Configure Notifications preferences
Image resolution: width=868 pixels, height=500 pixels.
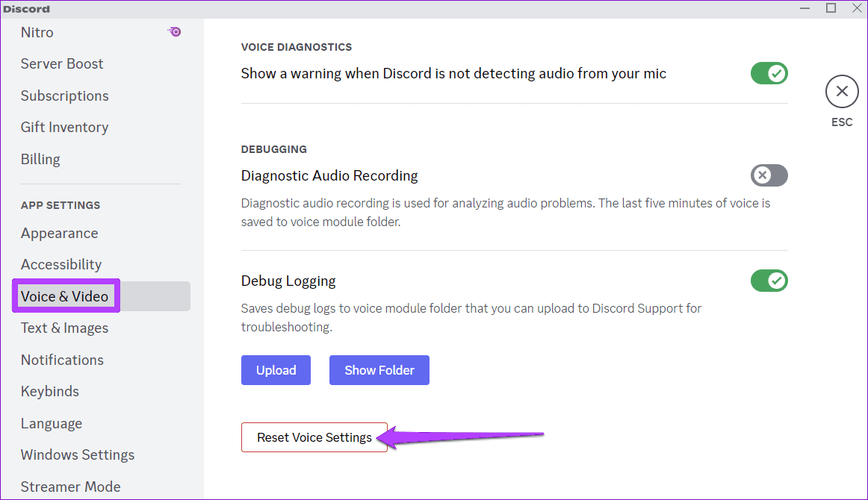62,360
